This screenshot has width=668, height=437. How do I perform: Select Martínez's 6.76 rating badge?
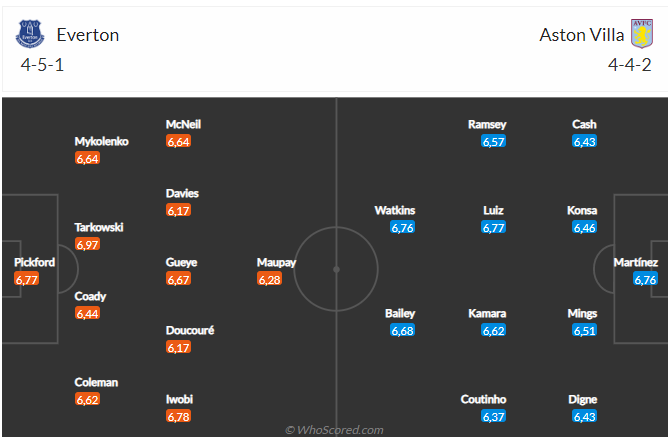point(645,279)
